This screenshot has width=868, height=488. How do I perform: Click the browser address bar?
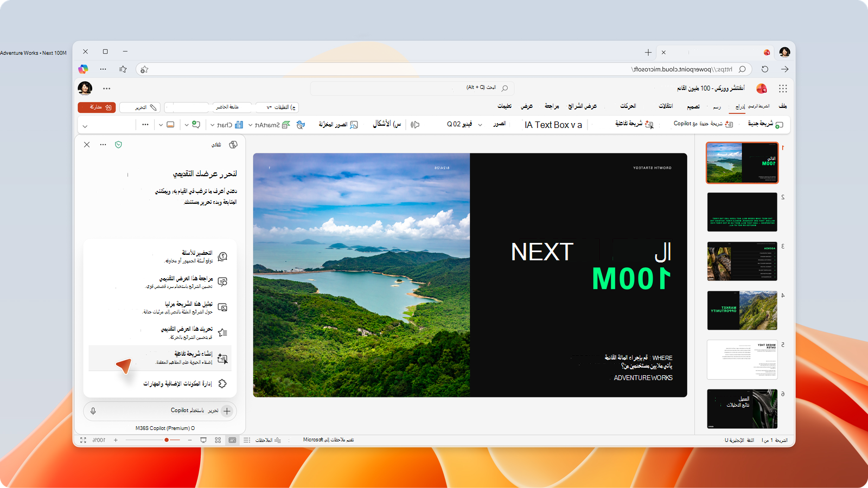[444, 69]
